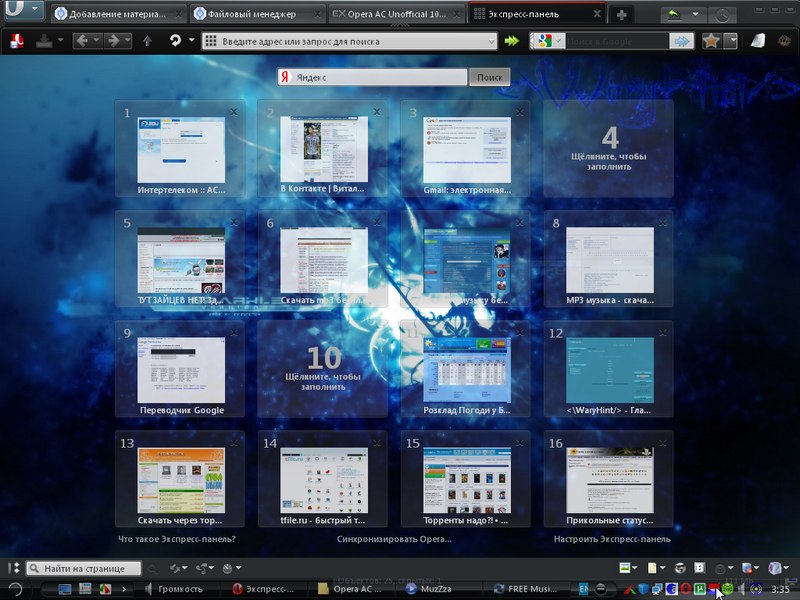The width and height of the screenshot is (800, 600).
Task: Click the download arrow toolbar icon
Action: pyautogui.click(x=45, y=41)
